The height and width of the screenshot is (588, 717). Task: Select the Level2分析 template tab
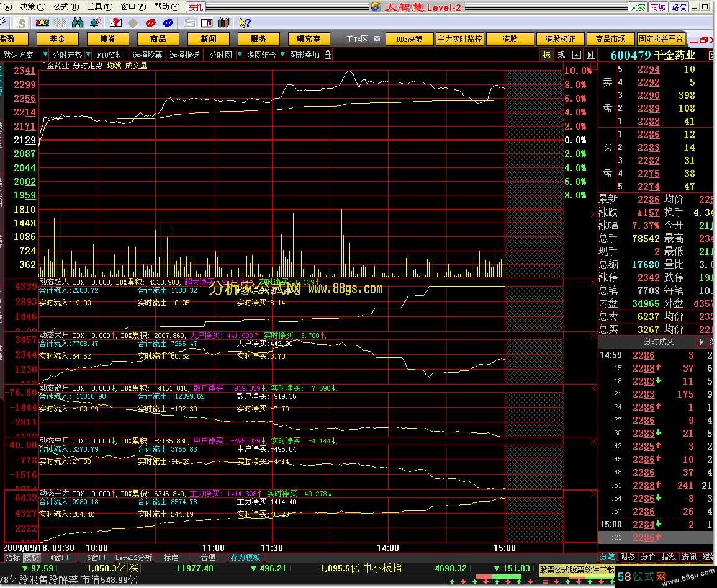point(133,558)
